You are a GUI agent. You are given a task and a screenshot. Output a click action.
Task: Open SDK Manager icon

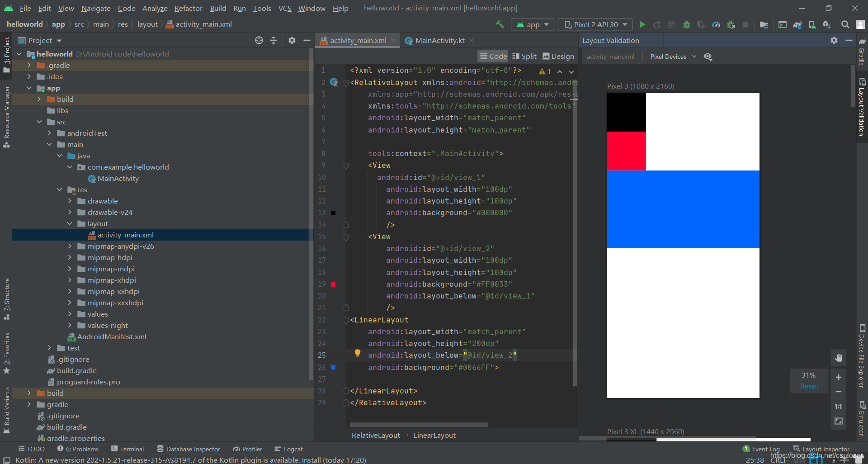pyautogui.click(x=827, y=24)
